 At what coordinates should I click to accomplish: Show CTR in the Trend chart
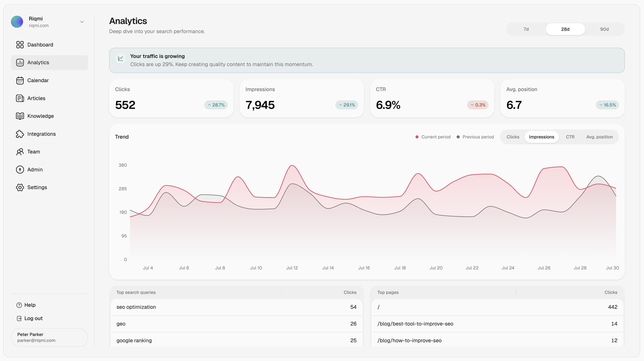(570, 137)
